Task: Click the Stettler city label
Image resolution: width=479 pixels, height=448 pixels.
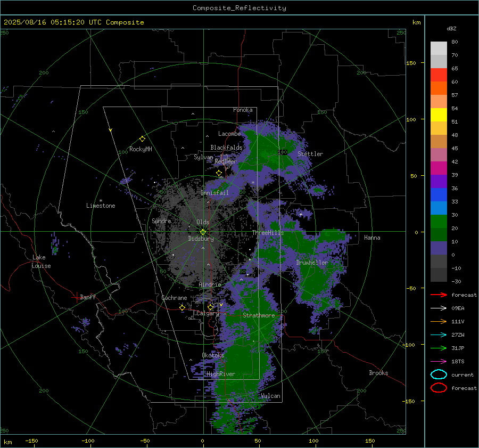Action: point(310,154)
